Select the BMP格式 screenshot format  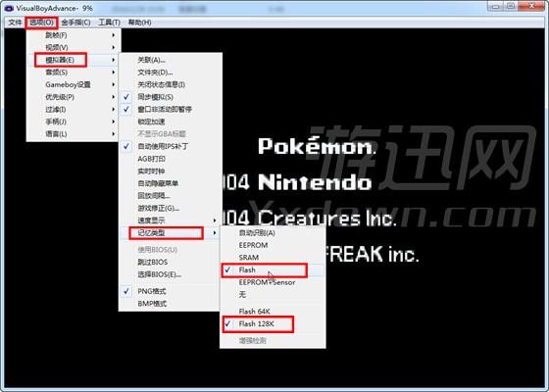(x=171, y=304)
